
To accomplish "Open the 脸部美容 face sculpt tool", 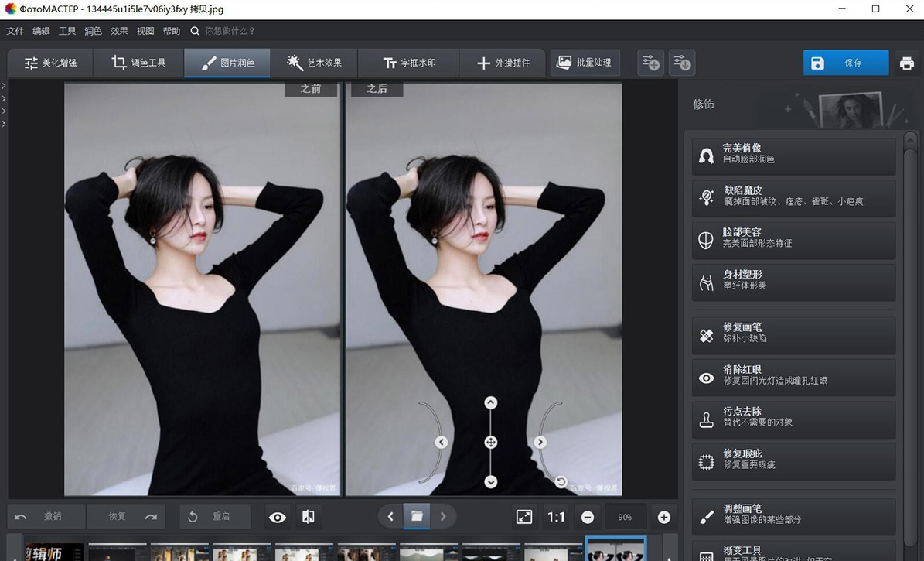I will pos(794,240).
